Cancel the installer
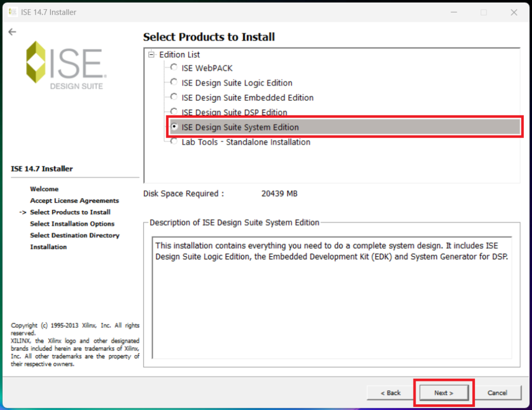 coord(497,393)
